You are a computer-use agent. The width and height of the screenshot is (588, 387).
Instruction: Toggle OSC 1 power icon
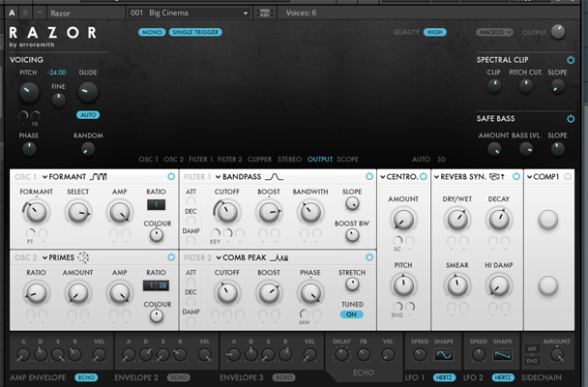coord(171,176)
